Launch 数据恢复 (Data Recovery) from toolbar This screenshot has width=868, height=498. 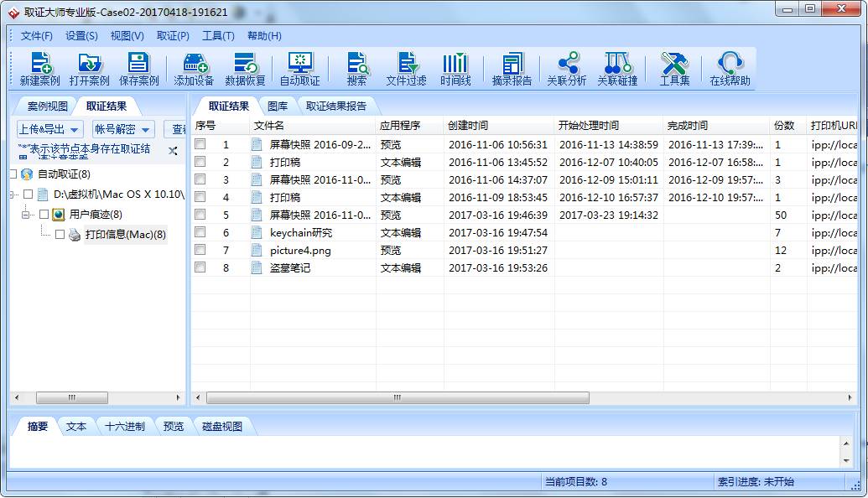coord(245,69)
